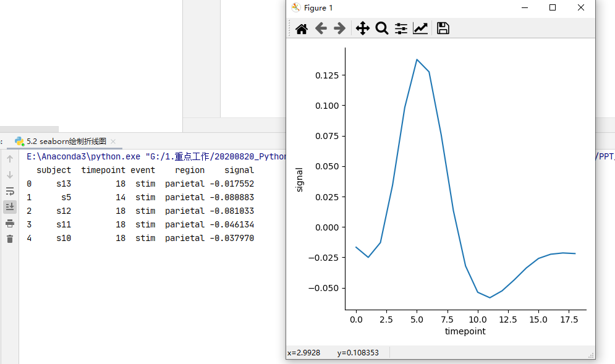
Task: Click the down arrow in the run console
Action: [x=10, y=175]
